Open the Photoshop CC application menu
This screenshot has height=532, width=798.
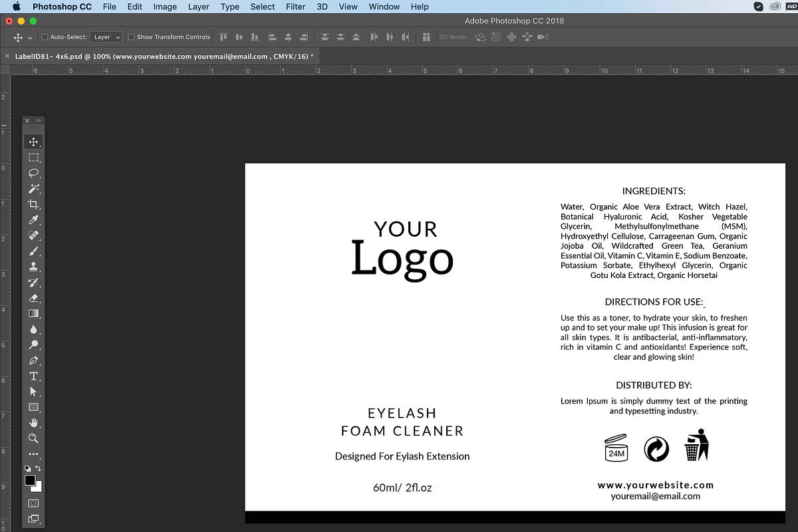pyautogui.click(x=63, y=7)
